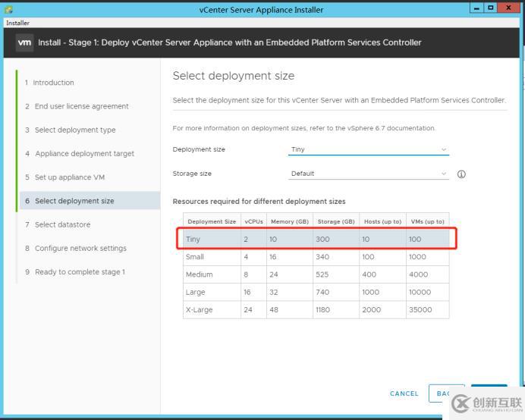
Task: Click the Large row label
Action: [x=195, y=292]
